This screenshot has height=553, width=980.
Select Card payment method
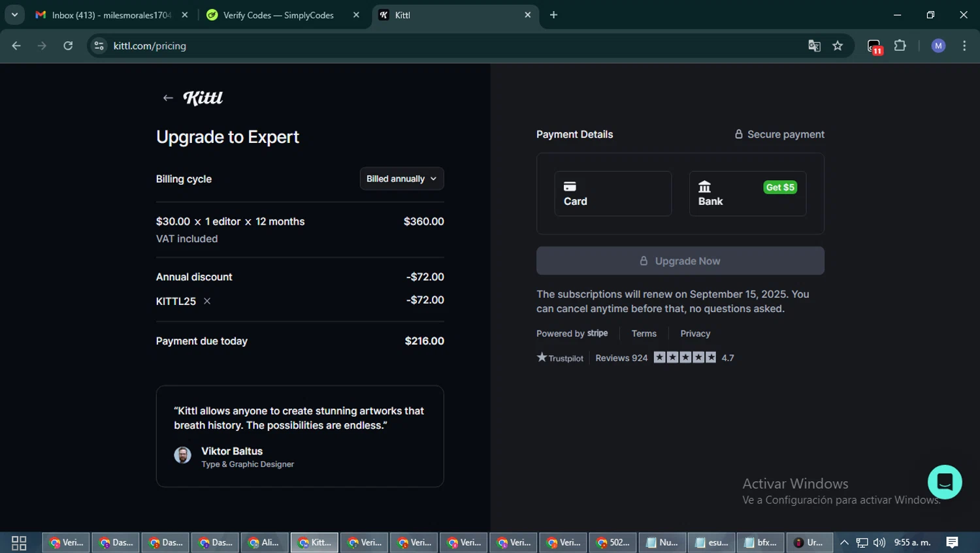click(612, 194)
